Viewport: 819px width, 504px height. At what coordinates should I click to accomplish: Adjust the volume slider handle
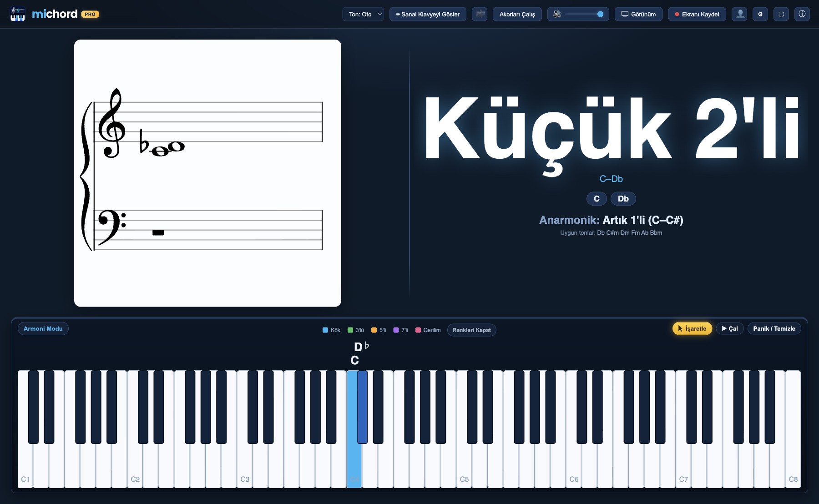pyautogui.click(x=600, y=14)
